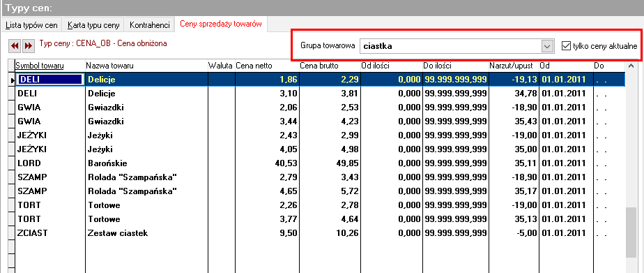Screen dimensions: 644x273
Task: Click the 'ciastka' combo box field
Action: tap(456, 47)
